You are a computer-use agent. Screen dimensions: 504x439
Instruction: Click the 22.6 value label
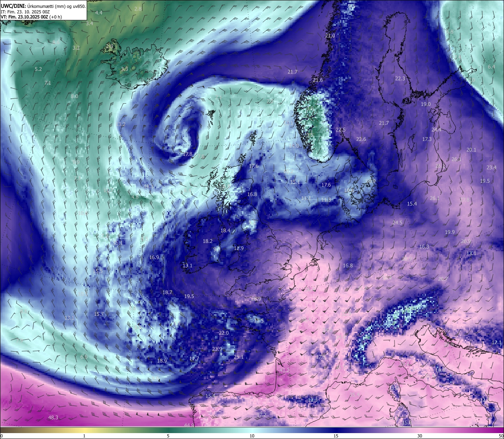pos(361,139)
